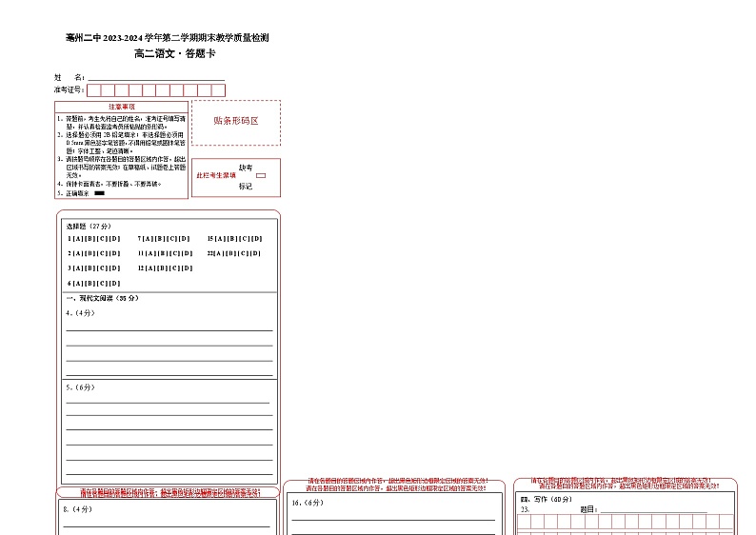Click the first answer line under question 8
The width and height of the screenshot is (756, 535).
click(167, 526)
